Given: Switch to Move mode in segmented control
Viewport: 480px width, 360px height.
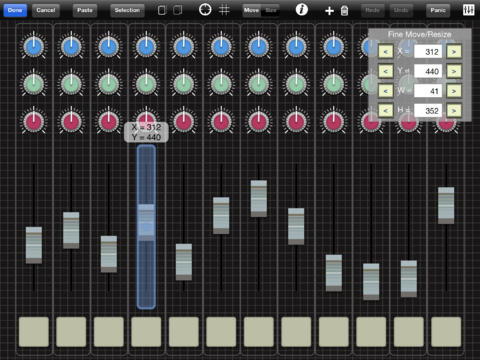Looking at the screenshot, I should click(252, 10).
